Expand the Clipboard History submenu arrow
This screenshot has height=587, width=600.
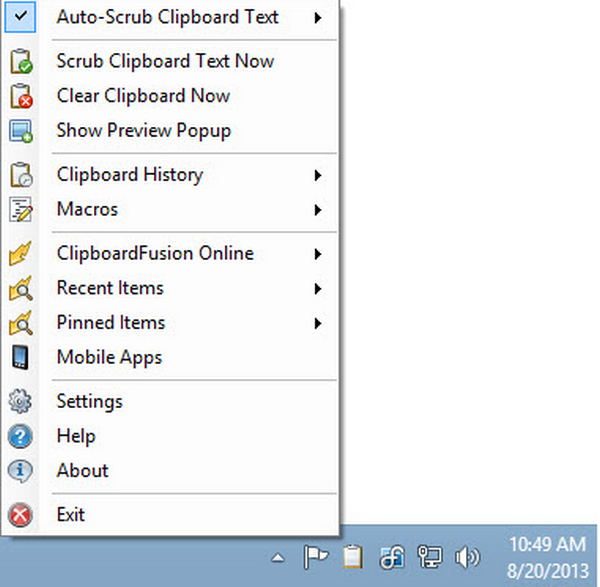click(x=318, y=175)
